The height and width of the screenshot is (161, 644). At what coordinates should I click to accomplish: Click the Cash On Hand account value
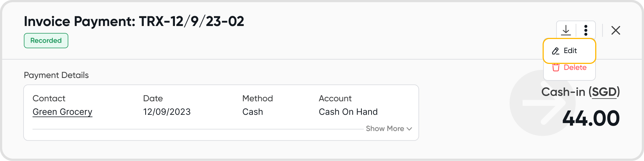pos(348,112)
